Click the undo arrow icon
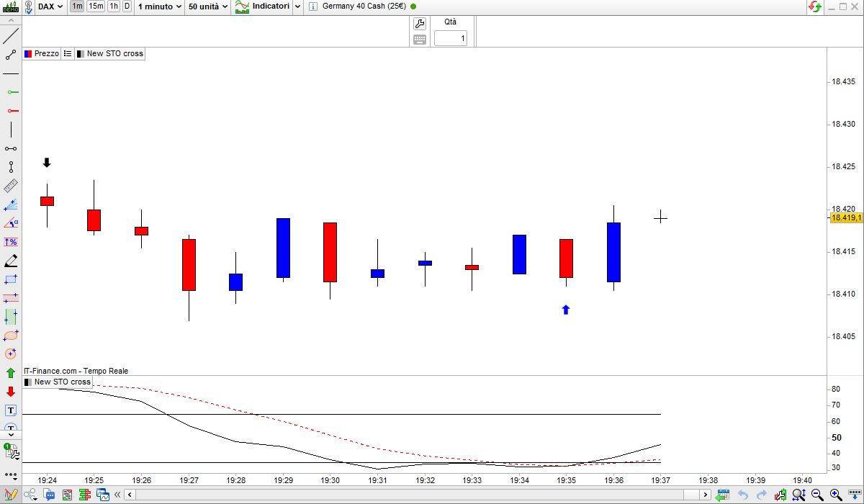The width and height of the screenshot is (864, 504). point(743,495)
